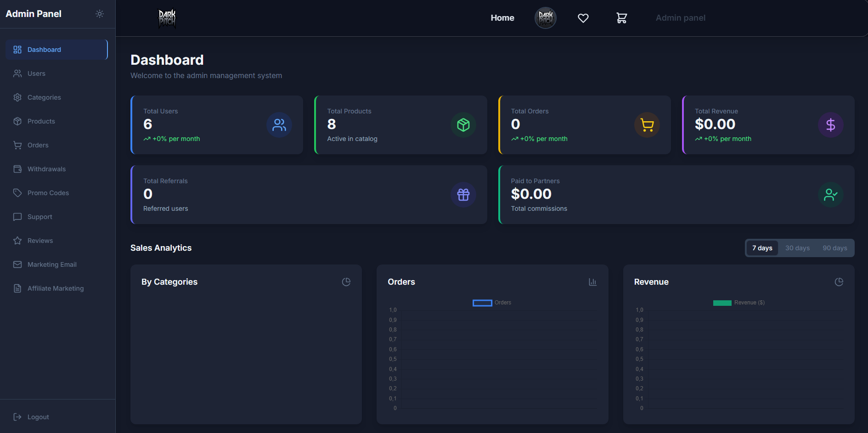Image resolution: width=868 pixels, height=433 pixels.
Task: Open the shopping cart icon in header
Action: click(x=621, y=18)
